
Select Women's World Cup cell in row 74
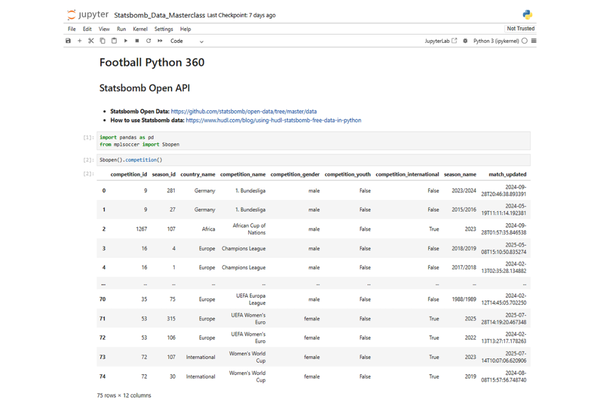(x=247, y=377)
